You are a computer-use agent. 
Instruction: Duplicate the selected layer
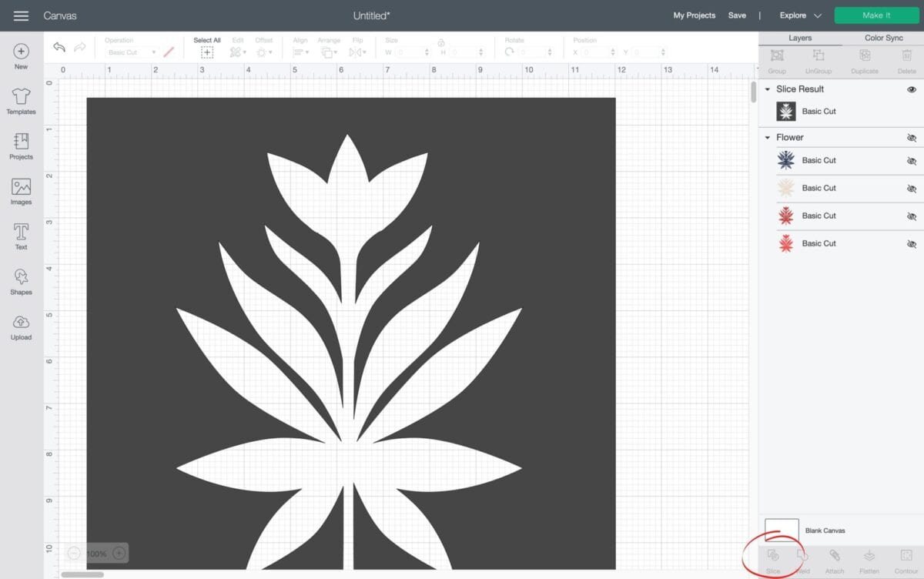click(x=865, y=61)
